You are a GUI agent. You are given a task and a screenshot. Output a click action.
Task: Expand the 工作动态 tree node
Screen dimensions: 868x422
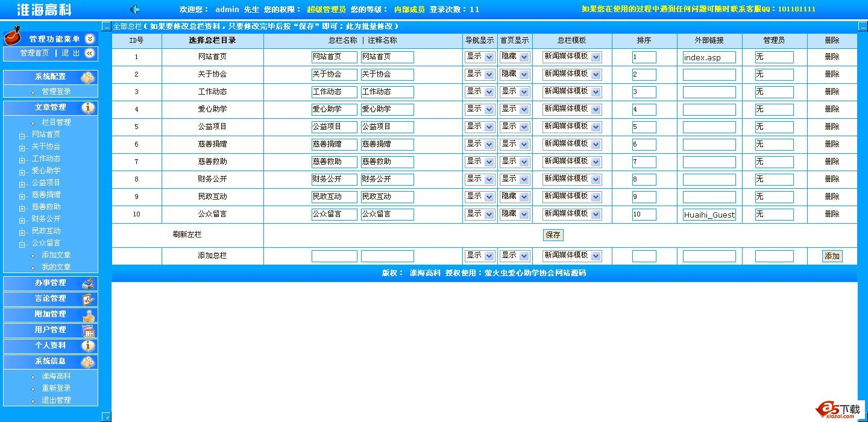click(x=22, y=160)
